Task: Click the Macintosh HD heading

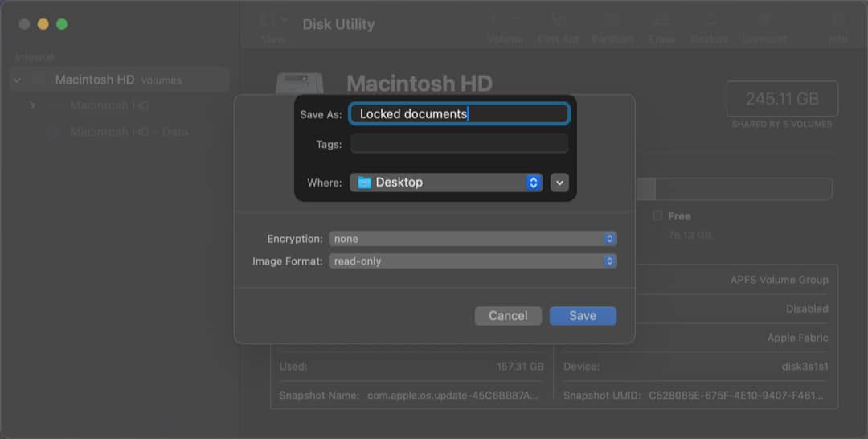Action: pyautogui.click(x=419, y=84)
